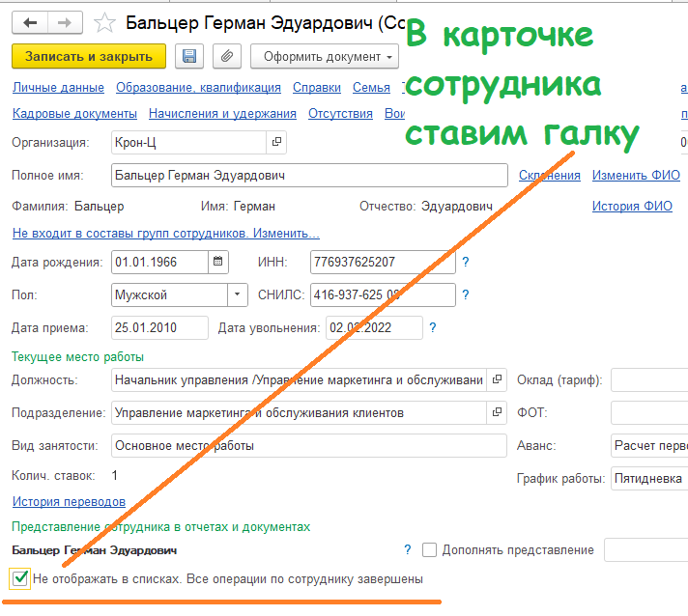Open attached files with the paperclip icon
688x616 pixels.
(227, 56)
